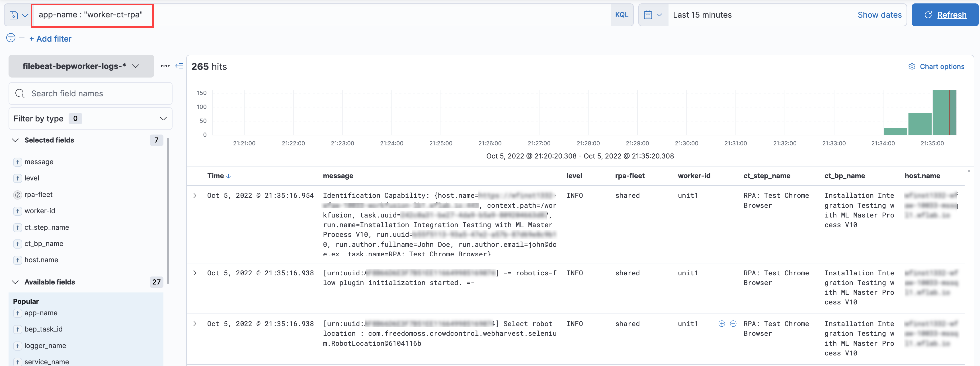Click the ct_bp_name column header
Viewport: 980px width, 366px height.
(844, 176)
